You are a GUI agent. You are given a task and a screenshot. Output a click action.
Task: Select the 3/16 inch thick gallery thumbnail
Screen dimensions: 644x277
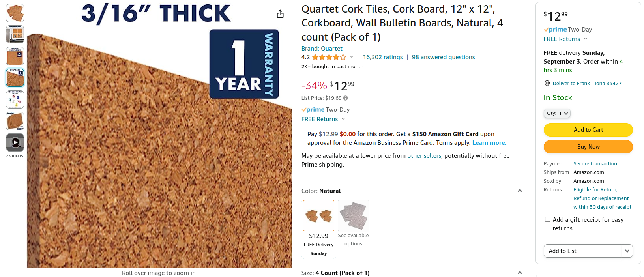(15, 77)
